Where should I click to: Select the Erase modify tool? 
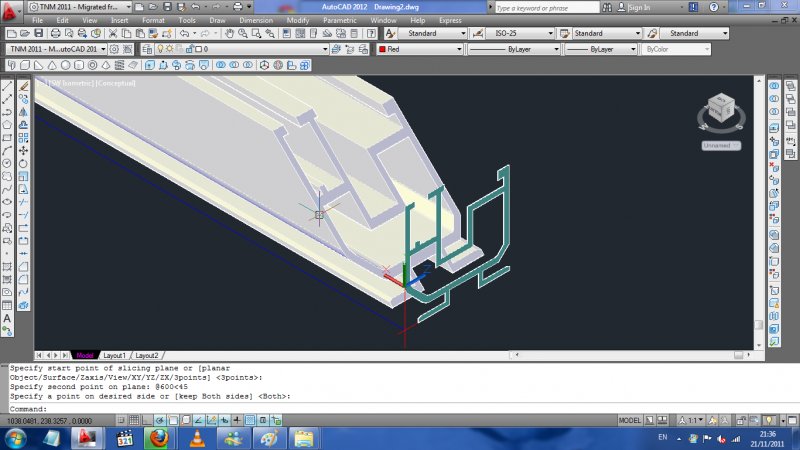23,87
